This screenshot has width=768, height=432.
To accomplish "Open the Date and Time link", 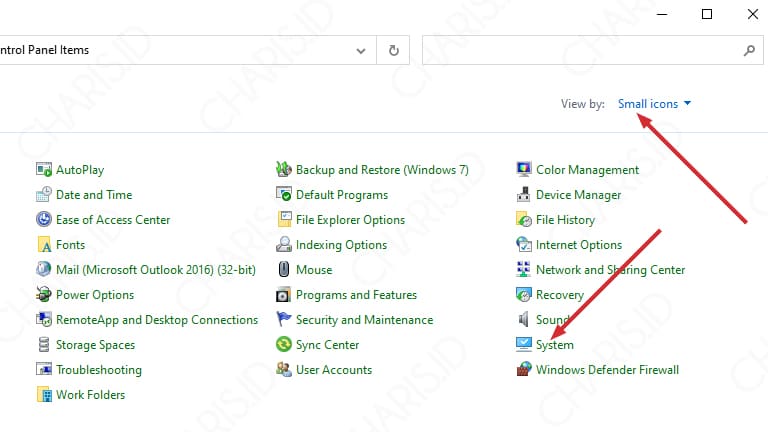I will pyautogui.click(x=94, y=195).
